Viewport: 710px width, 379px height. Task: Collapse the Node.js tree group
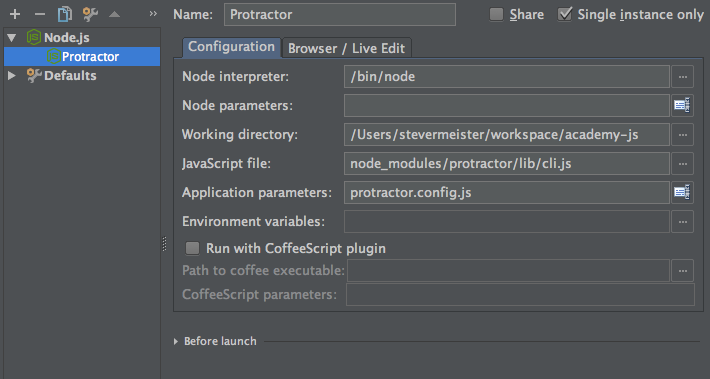(x=12, y=38)
